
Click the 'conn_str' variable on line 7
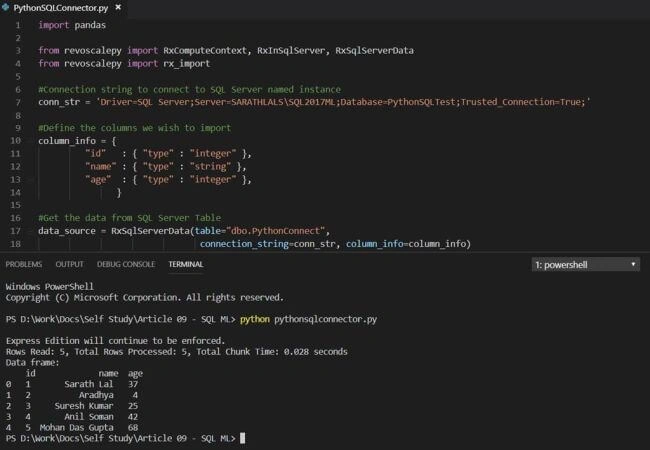click(x=59, y=102)
